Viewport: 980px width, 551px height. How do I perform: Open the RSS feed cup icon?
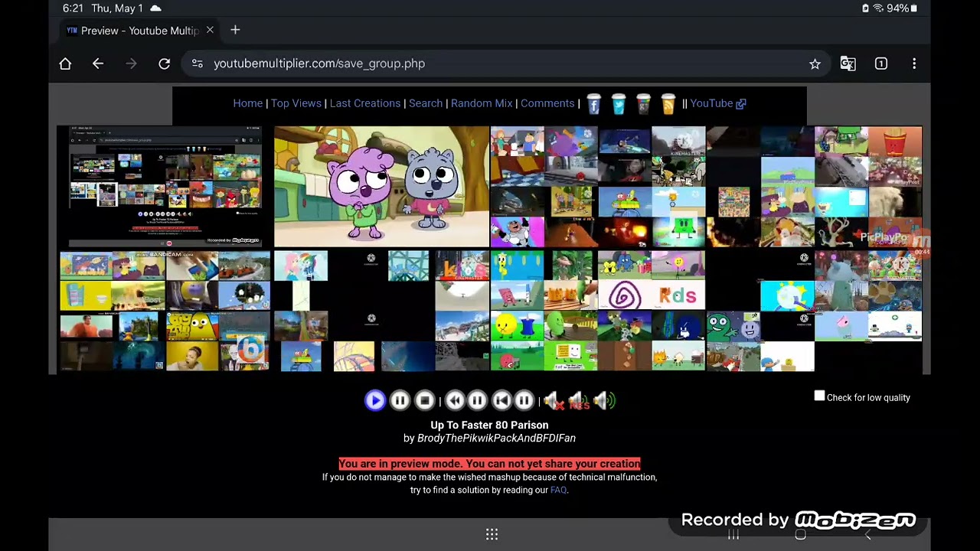tap(668, 104)
